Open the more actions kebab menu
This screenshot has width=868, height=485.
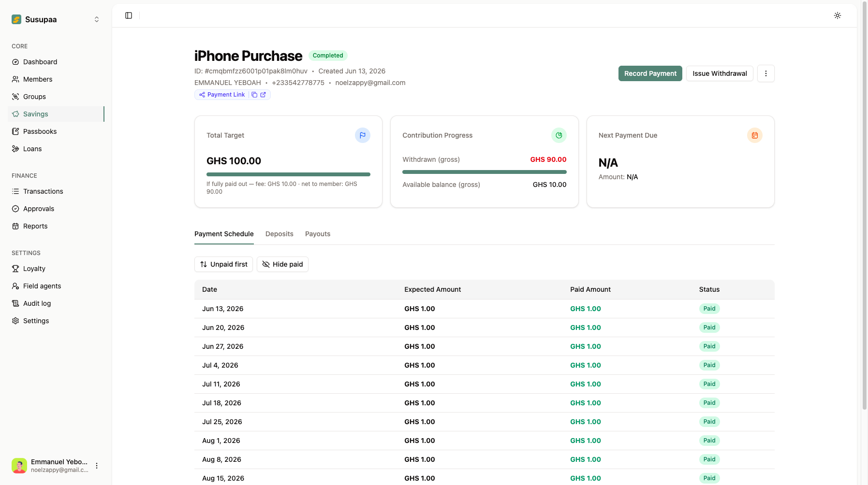[766, 73]
